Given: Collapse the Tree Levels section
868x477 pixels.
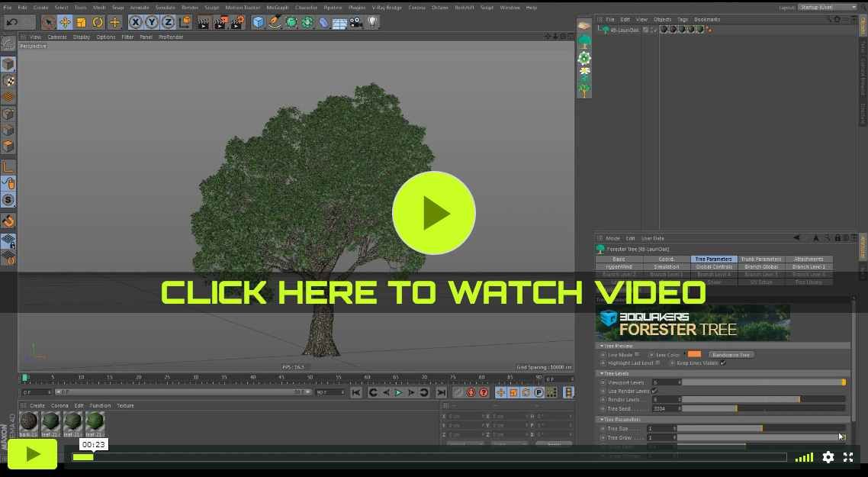Looking at the screenshot, I should click(602, 373).
